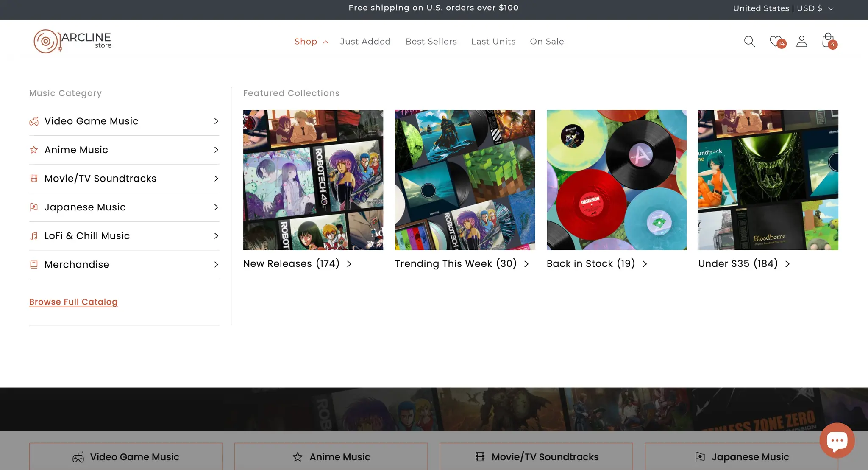Click the controller icon on the bottom Video Game Music button
The width and height of the screenshot is (868, 470).
click(x=78, y=457)
